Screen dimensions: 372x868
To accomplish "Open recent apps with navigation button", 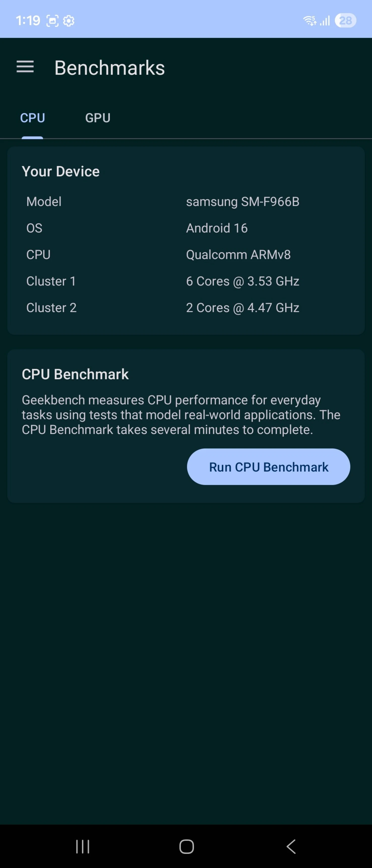I will pos(83,846).
